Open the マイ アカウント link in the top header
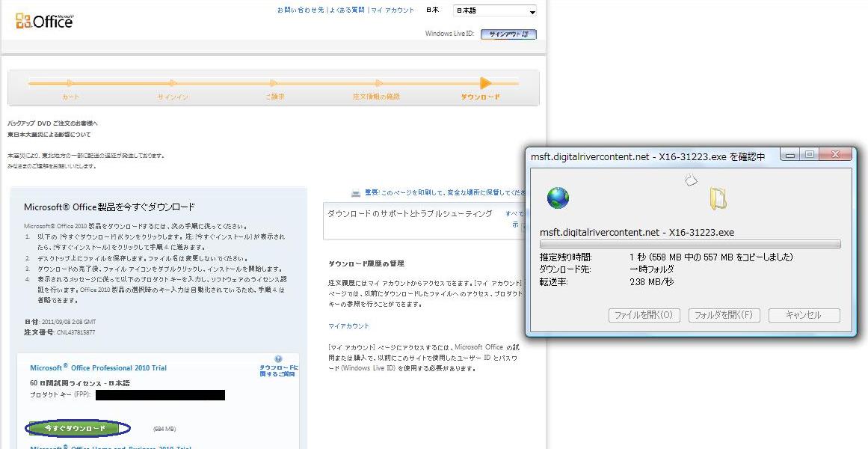The width and height of the screenshot is (868, 449). (x=393, y=10)
